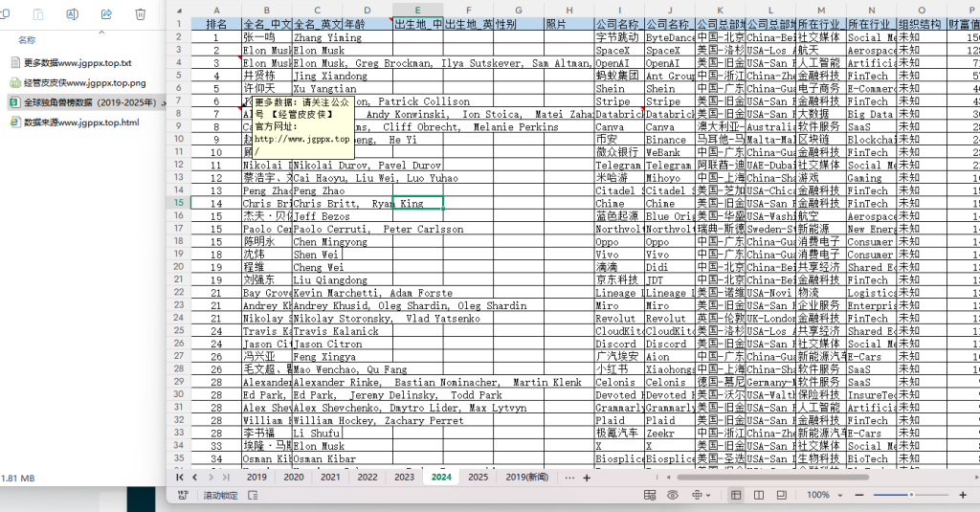The image size is (980, 512).
Task: Click the select-all corner of spreadsheet
Action: 179,10
